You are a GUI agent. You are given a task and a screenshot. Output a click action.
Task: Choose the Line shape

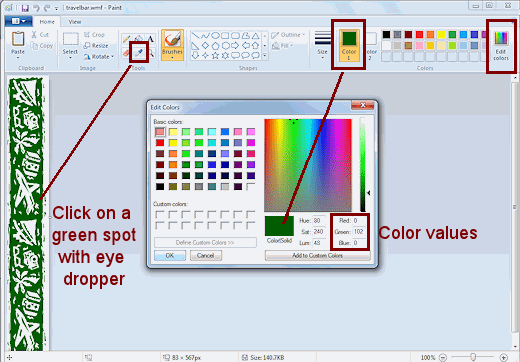[x=195, y=35]
